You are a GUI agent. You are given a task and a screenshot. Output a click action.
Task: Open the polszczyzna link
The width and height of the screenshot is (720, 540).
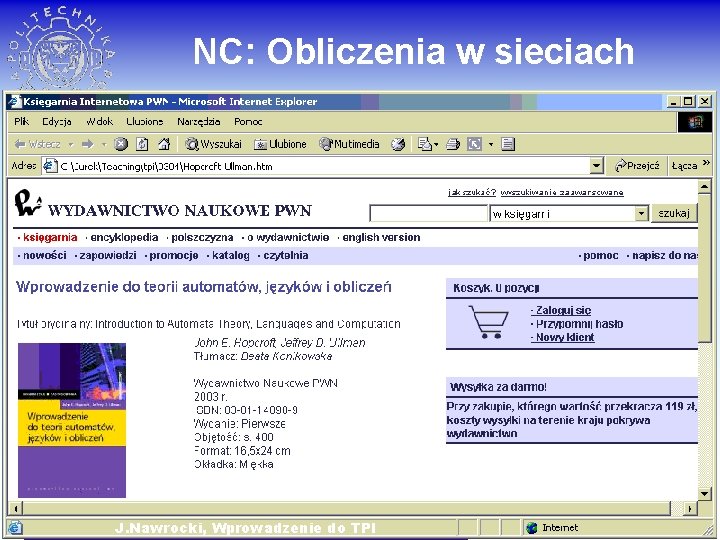point(202,237)
